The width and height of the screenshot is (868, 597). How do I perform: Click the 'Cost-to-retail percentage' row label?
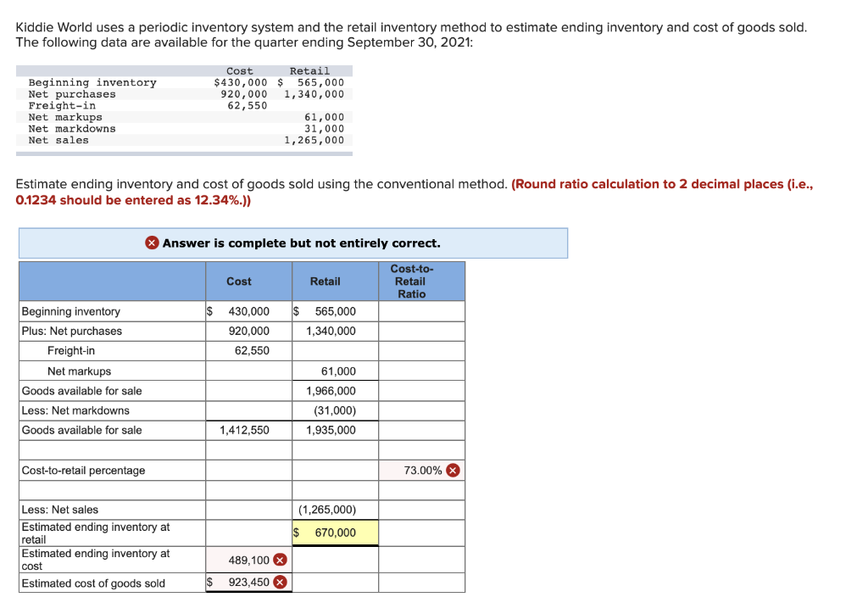[83, 470]
